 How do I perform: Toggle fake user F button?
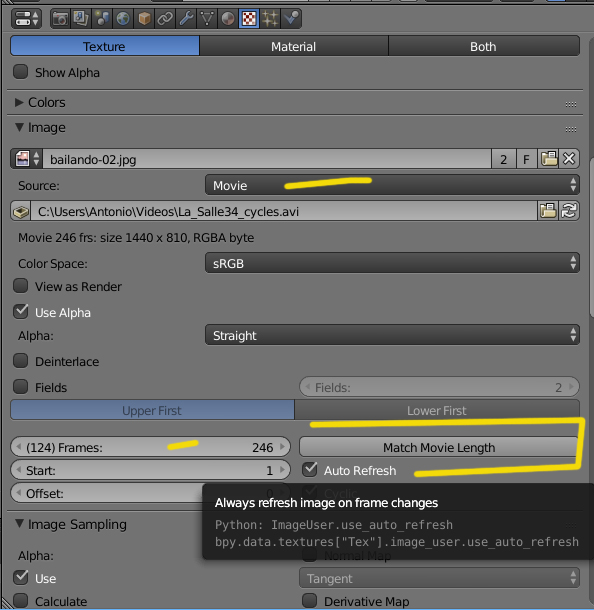[526, 159]
